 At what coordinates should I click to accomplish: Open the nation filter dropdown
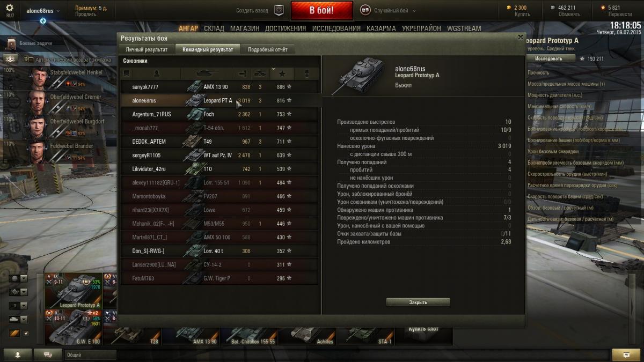point(18,278)
